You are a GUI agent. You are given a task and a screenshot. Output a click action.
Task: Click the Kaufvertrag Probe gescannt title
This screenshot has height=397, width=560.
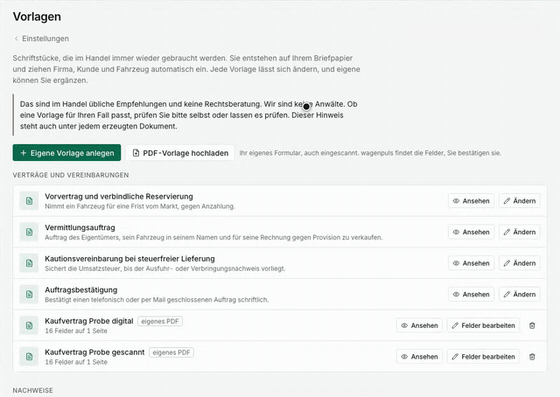click(x=95, y=352)
